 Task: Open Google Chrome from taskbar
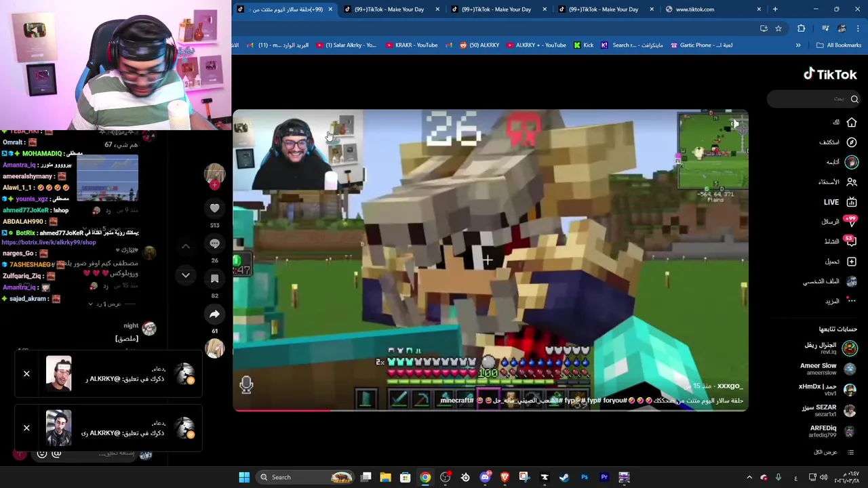425,477
